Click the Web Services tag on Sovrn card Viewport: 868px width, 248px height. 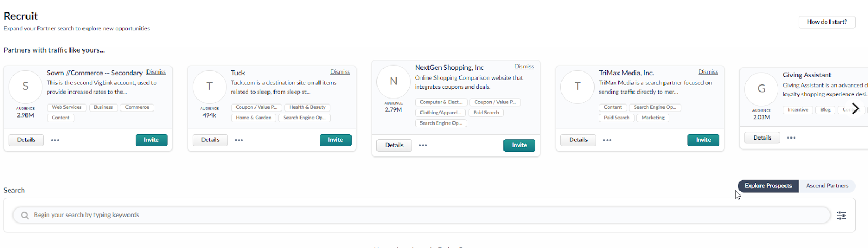[67, 108]
